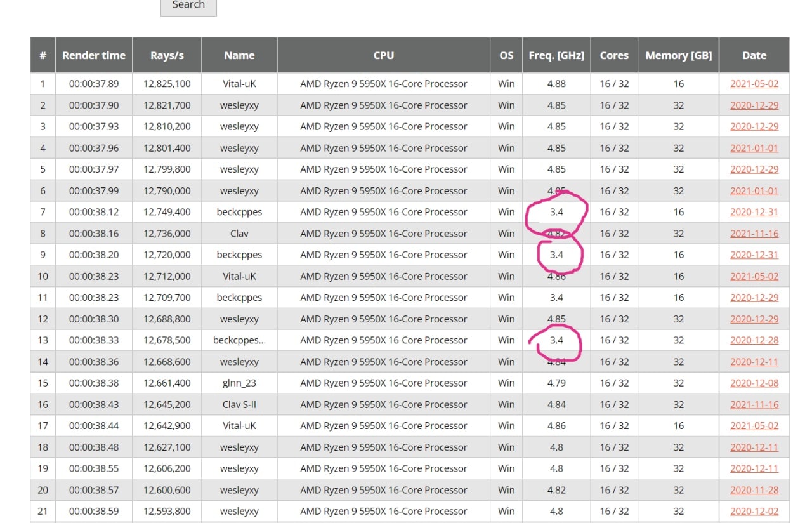Select the memory value 16 in row 1
The height and width of the screenshot is (523, 812).
coord(679,84)
